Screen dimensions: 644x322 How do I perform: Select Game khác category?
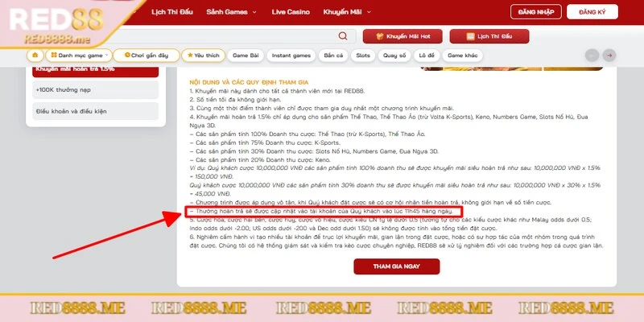(x=462, y=56)
